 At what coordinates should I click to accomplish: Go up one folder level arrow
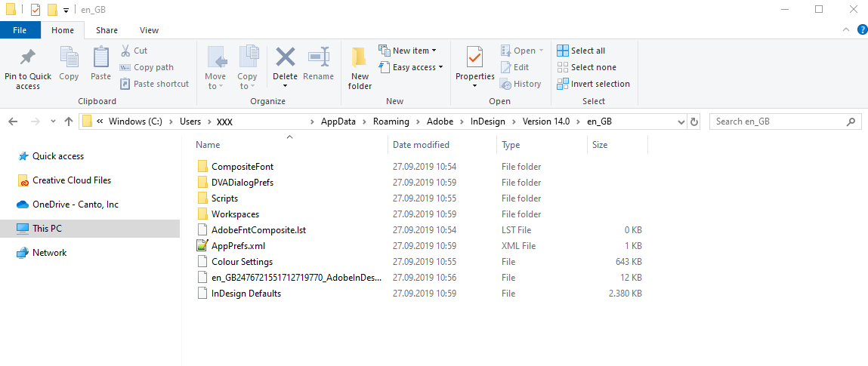pyautogui.click(x=69, y=121)
